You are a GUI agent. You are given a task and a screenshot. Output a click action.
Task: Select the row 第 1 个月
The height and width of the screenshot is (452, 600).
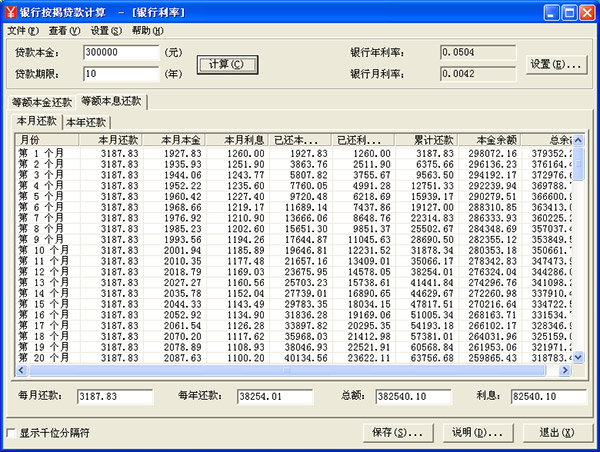point(294,153)
